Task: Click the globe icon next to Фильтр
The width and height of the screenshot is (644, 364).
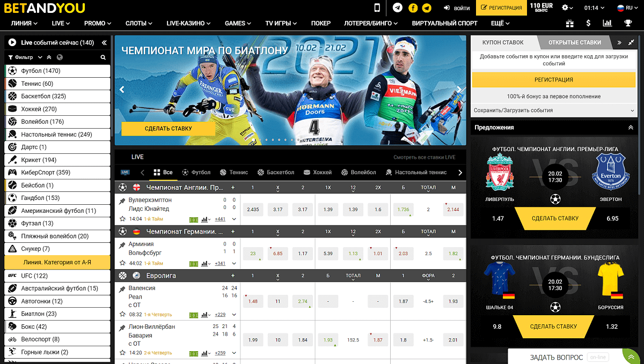Action: [x=59, y=57]
